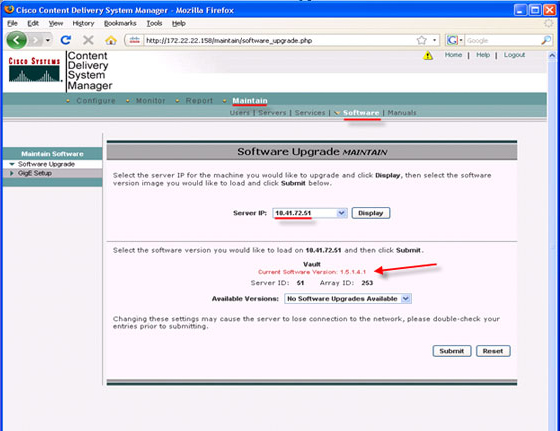560x431 pixels.
Task: Minimize the Firefox window
Action: [x=520, y=10]
